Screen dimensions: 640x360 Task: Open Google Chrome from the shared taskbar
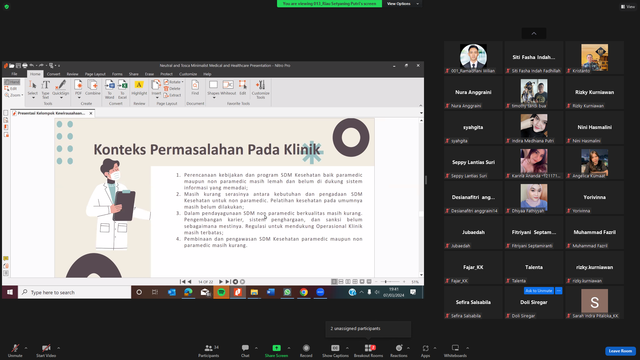click(304, 292)
